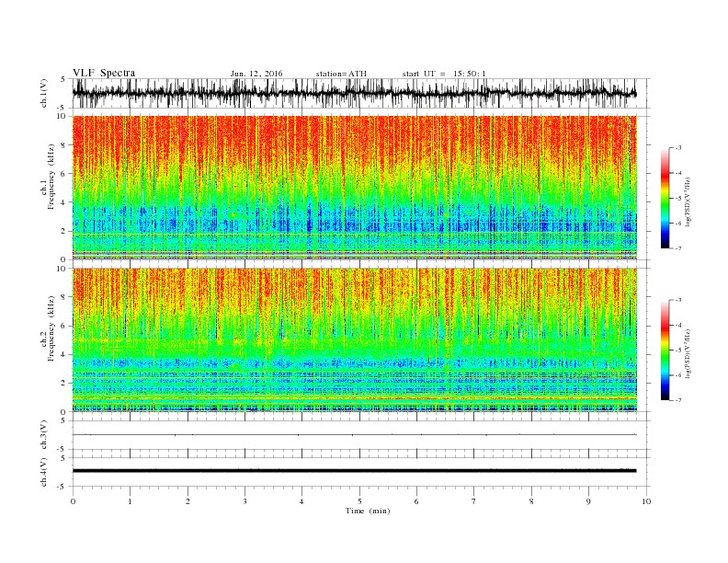This screenshot has height=563, width=728.
Task: Click the "7" minute tick label
Action: [473, 501]
